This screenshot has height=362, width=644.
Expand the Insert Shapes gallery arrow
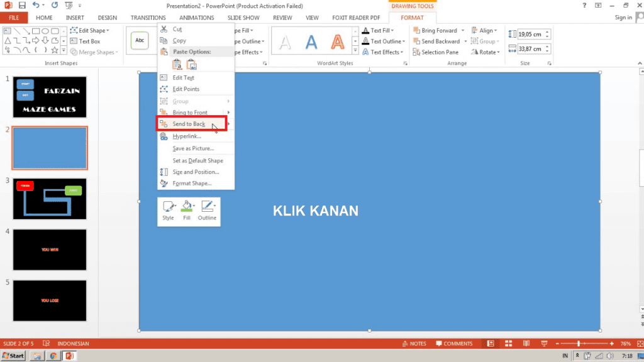pos(64,50)
